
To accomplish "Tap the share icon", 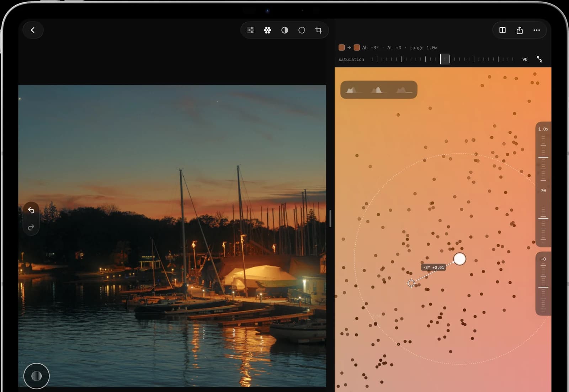I will coord(520,30).
